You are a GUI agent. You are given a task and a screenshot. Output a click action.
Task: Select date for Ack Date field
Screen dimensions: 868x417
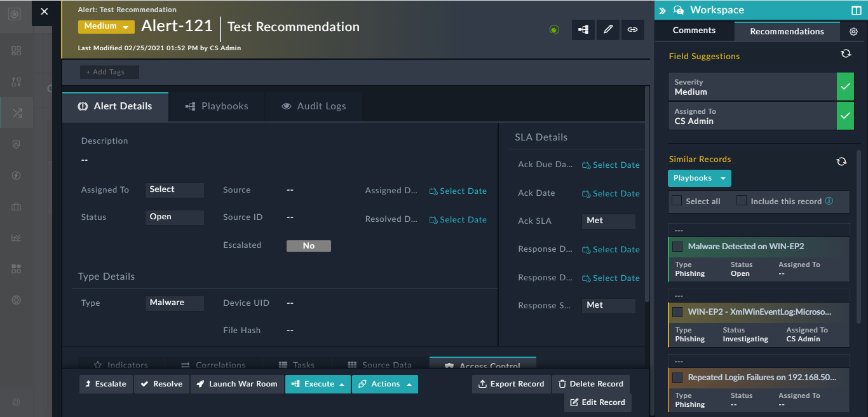tap(611, 194)
